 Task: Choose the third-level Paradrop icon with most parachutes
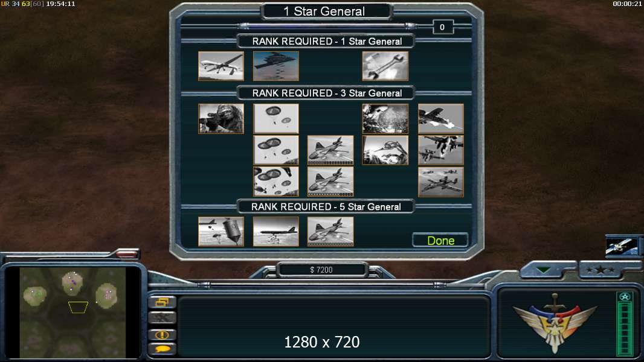[276, 182]
